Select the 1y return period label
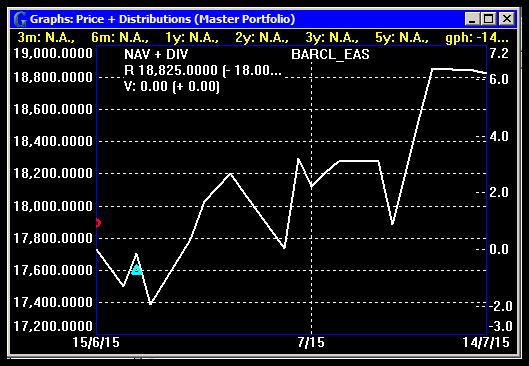The height and width of the screenshot is (366, 529). point(192,37)
